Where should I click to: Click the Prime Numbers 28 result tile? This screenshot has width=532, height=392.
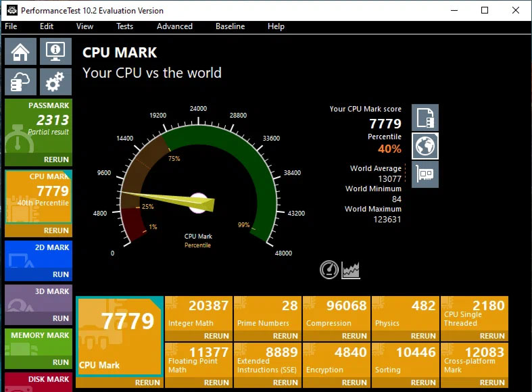coord(268,314)
